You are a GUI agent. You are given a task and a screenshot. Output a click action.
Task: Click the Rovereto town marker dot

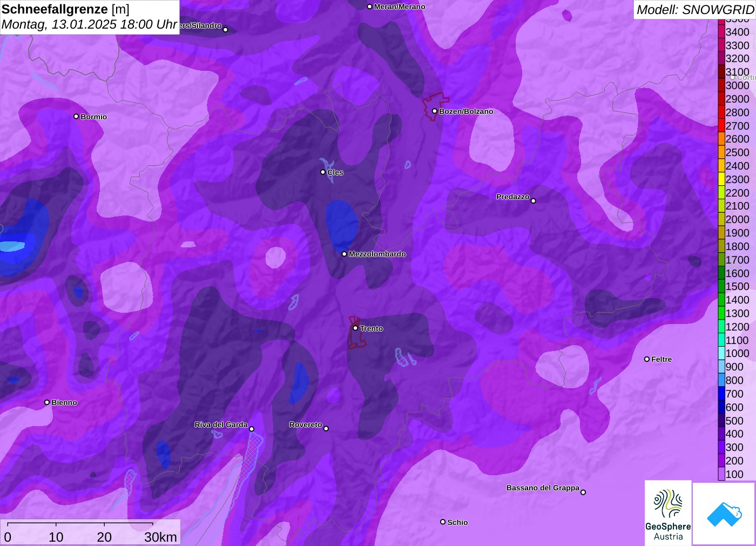[326, 428]
